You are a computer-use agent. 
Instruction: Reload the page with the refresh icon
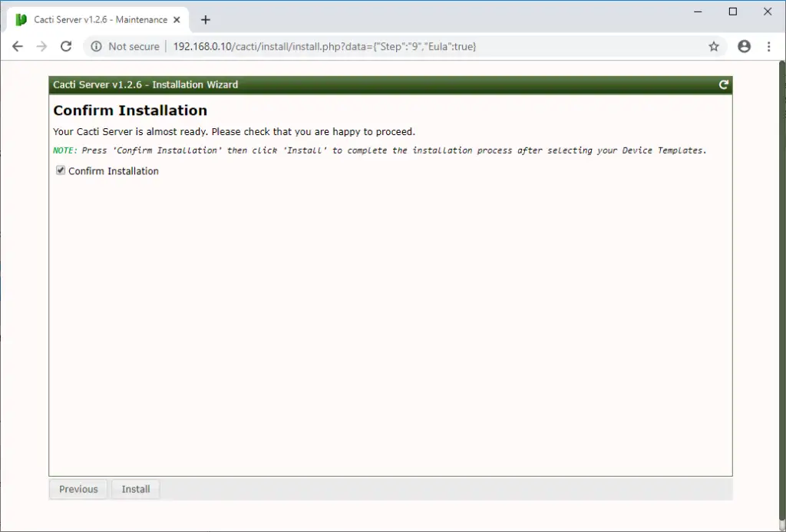[x=67, y=46]
